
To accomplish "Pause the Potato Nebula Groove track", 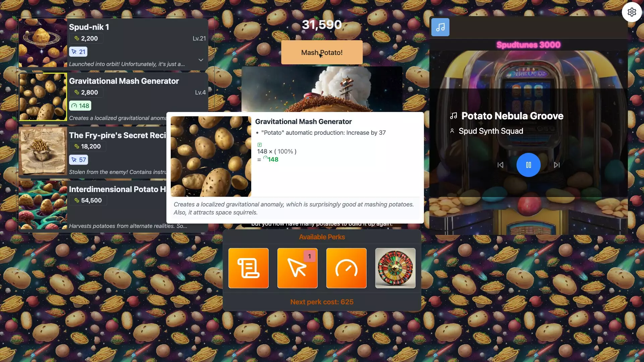I will pyautogui.click(x=528, y=165).
